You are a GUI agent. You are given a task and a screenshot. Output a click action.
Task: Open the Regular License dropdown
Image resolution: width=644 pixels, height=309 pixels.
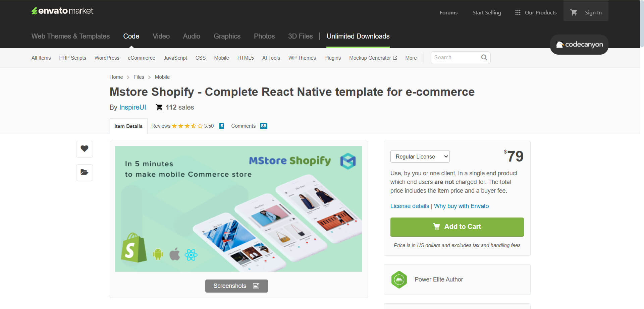click(420, 157)
